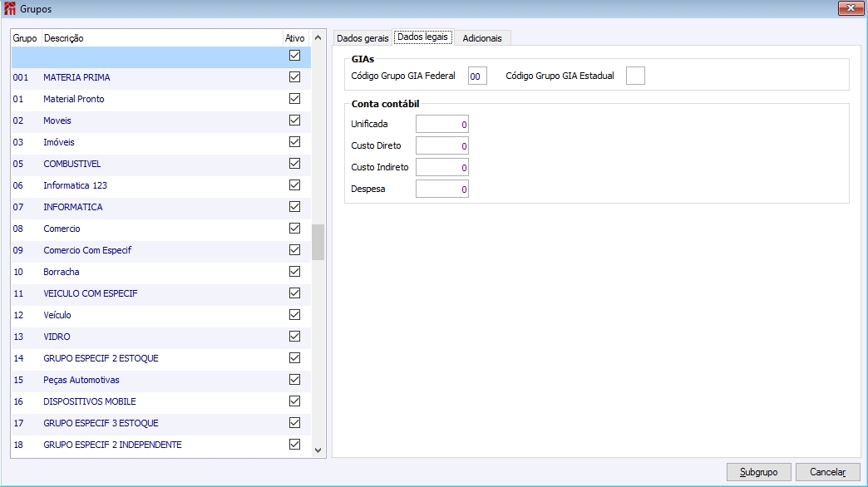Click the scroll up arrow of group list
Screen dimensions: 868x487
[x=318, y=37]
